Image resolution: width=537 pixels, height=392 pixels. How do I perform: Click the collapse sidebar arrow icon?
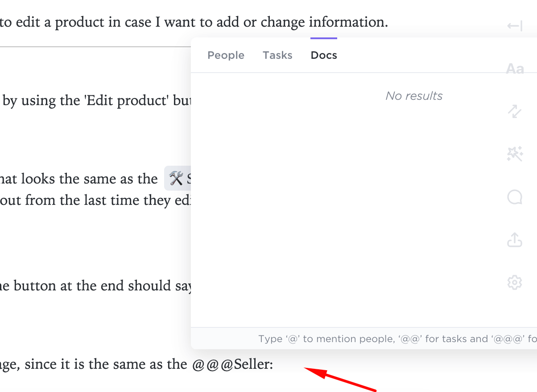[x=515, y=26]
